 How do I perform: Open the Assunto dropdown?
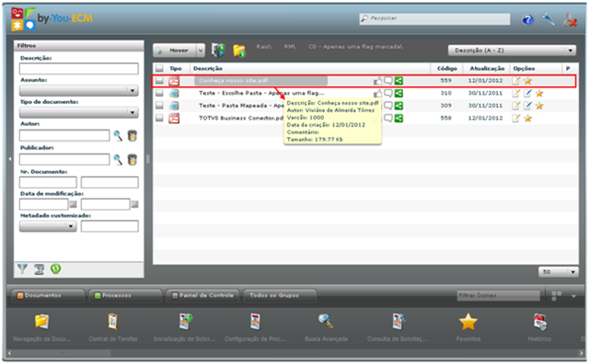[79, 90]
